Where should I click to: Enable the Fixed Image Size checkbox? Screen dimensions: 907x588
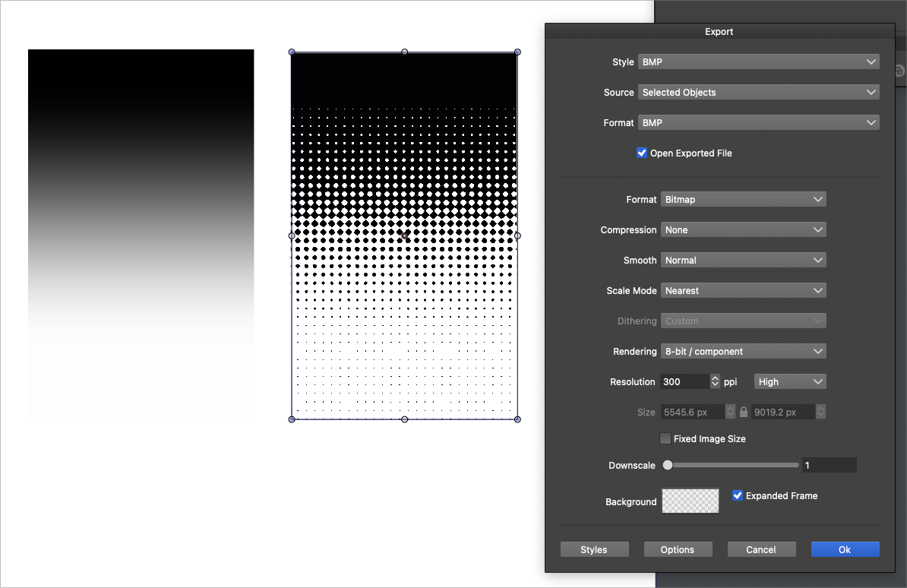[665, 438]
